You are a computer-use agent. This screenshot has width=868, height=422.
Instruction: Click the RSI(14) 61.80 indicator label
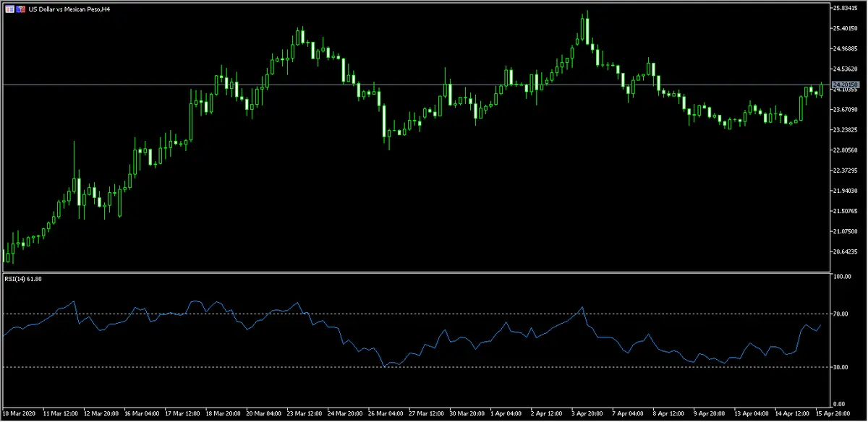pyautogui.click(x=22, y=279)
